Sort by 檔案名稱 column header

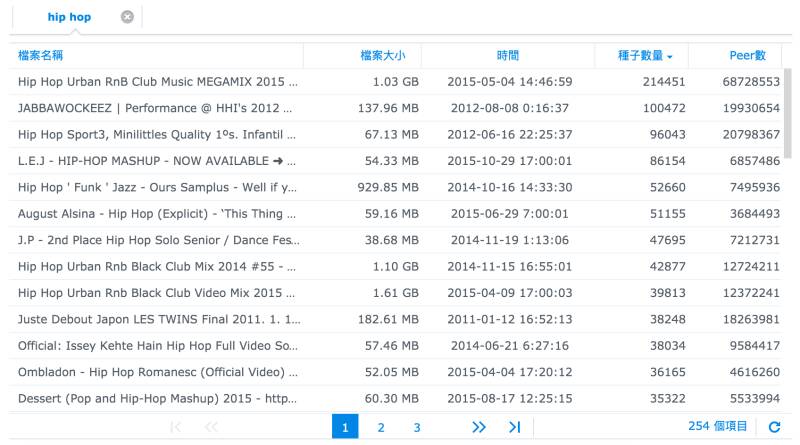pyautogui.click(x=40, y=55)
